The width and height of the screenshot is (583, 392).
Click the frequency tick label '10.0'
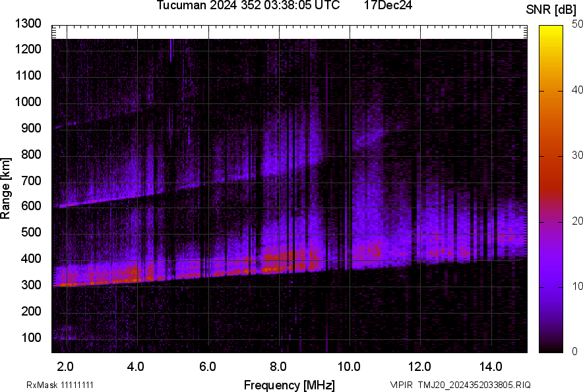coord(349,367)
